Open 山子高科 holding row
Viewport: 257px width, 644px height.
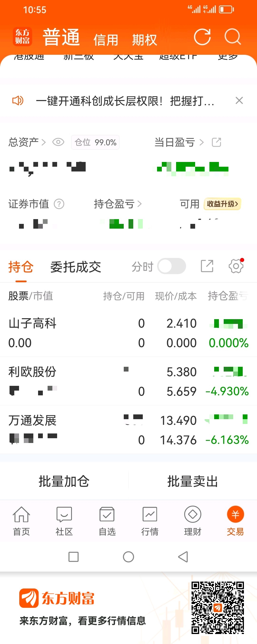[x=128, y=333]
